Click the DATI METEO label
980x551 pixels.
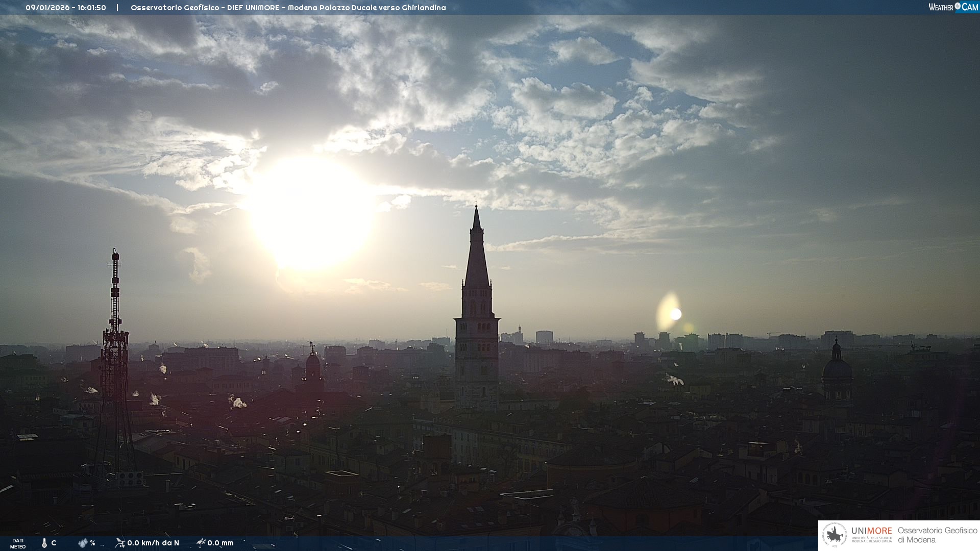click(x=18, y=543)
